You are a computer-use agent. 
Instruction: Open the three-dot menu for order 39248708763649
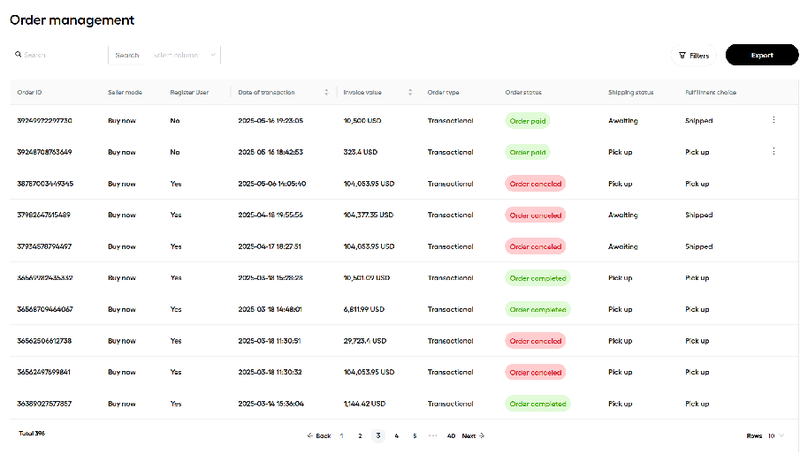coord(773,152)
